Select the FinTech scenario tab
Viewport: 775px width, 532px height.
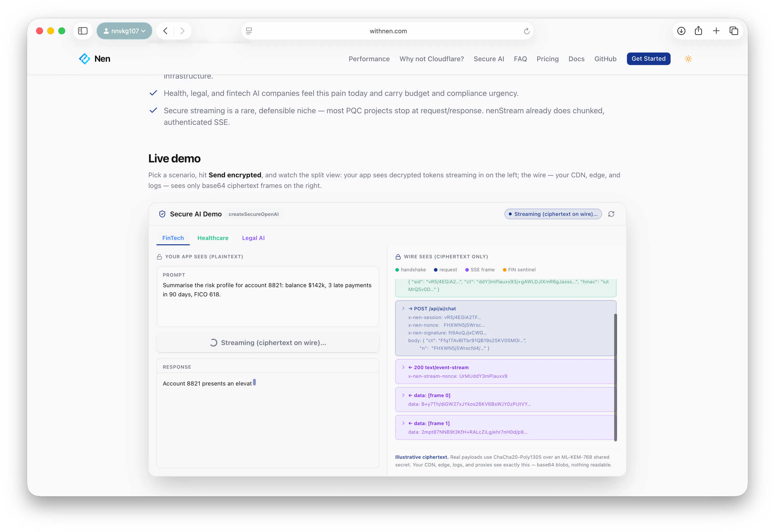(173, 238)
